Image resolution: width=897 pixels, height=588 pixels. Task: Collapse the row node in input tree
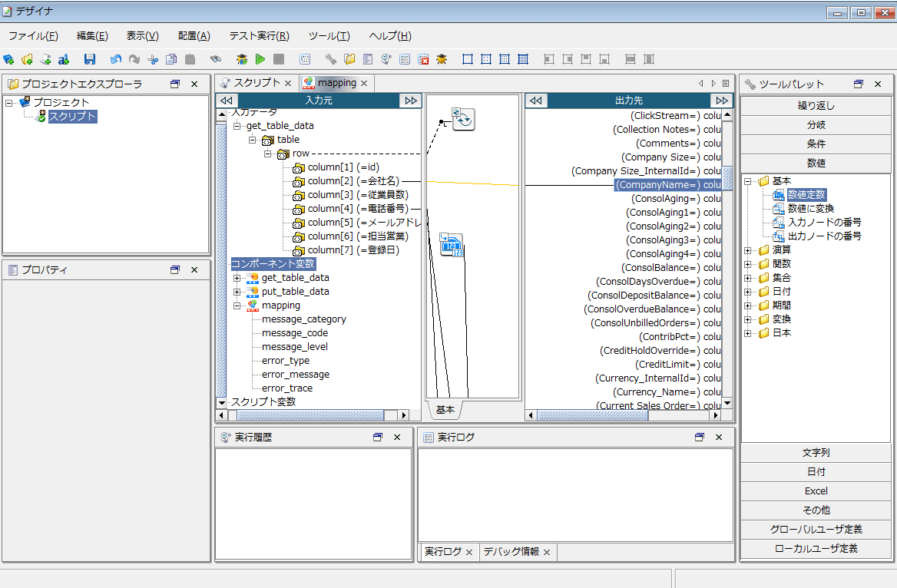(x=268, y=154)
